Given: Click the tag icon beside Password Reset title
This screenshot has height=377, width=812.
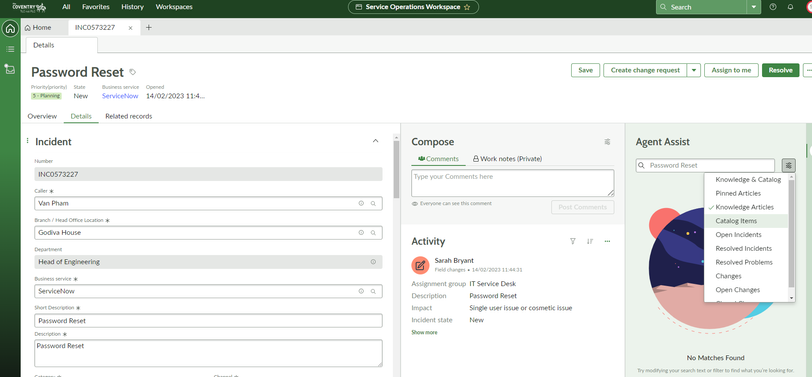Looking at the screenshot, I should coord(133,72).
